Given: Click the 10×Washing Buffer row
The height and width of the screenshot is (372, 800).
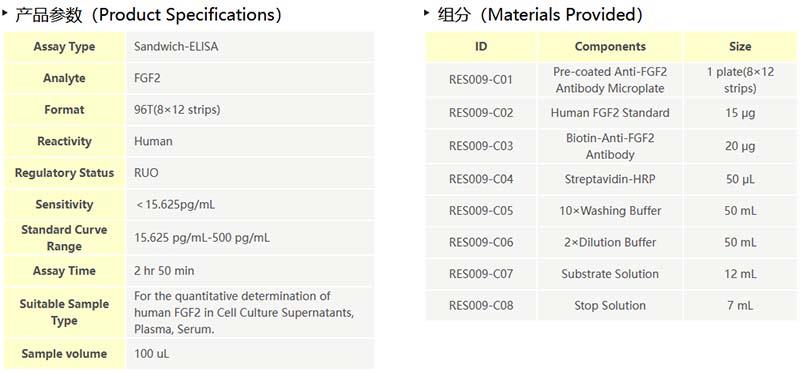Looking at the screenshot, I should tap(611, 211).
